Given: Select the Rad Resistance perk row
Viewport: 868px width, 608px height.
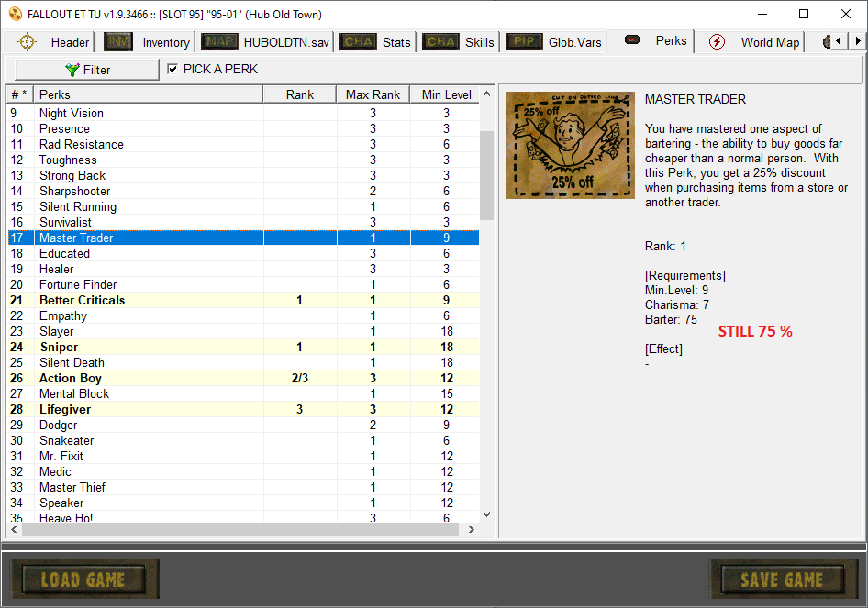Looking at the screenshot, I should 243,144.
